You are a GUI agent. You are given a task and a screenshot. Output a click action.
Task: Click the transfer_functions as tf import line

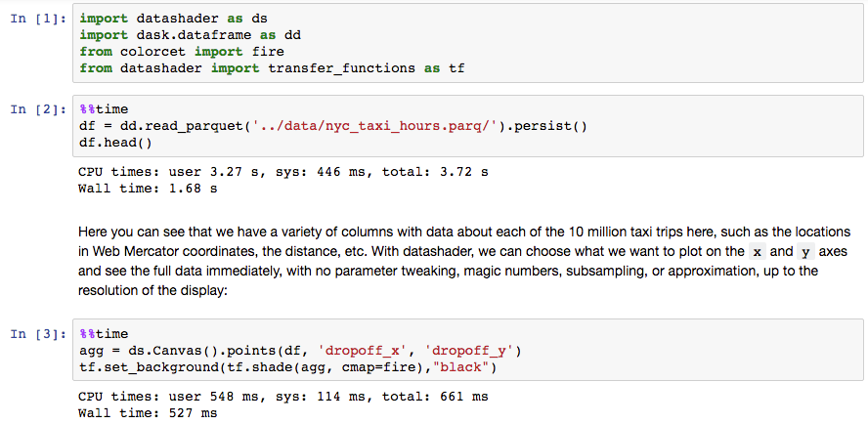(x=272, y=68)
